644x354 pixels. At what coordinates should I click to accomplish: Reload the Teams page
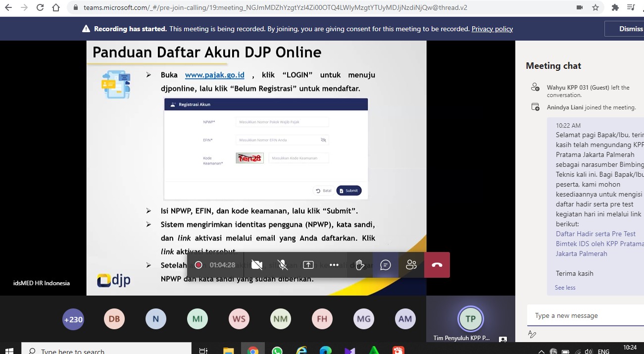40,7
